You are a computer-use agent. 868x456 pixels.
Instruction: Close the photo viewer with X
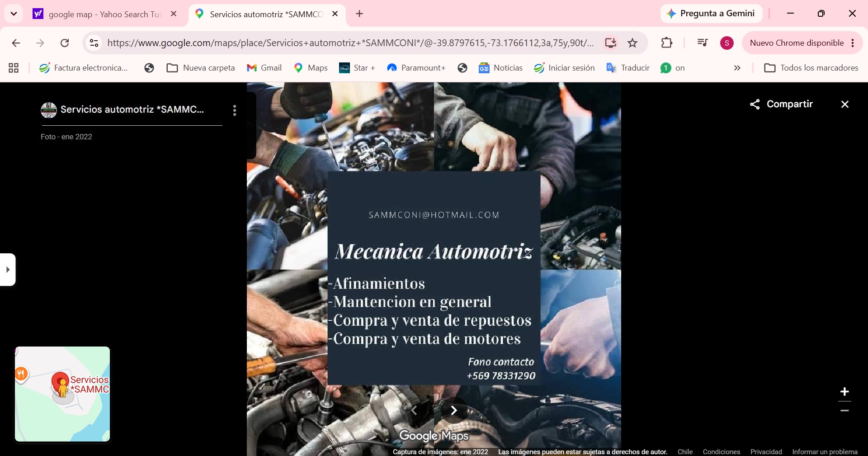pos(844,104)
